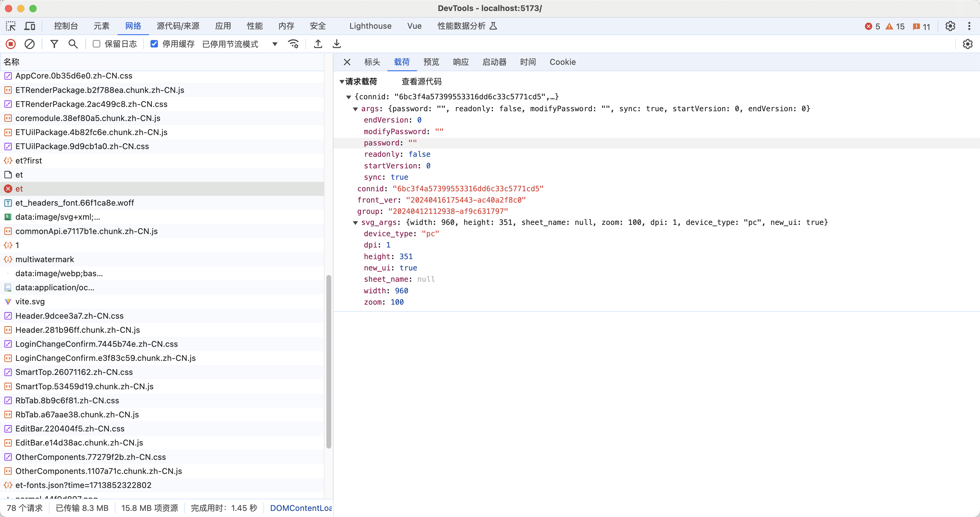Open the 应用 tab
The image size is (980, 517).
(223, 26)
